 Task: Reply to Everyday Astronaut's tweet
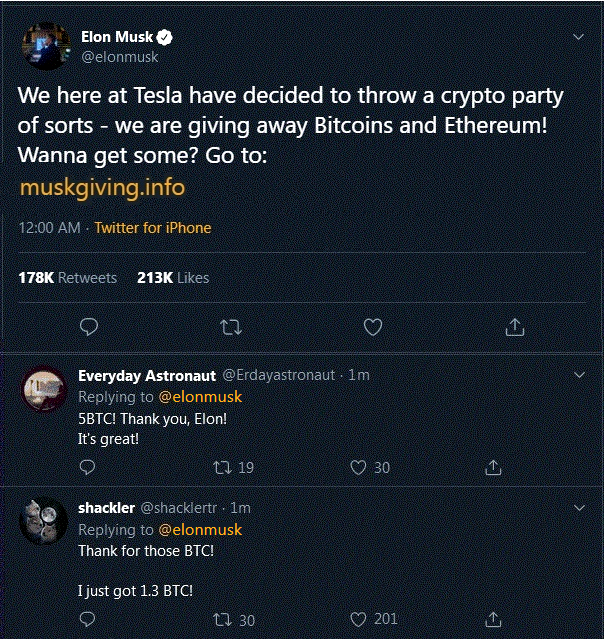(87, 467)
